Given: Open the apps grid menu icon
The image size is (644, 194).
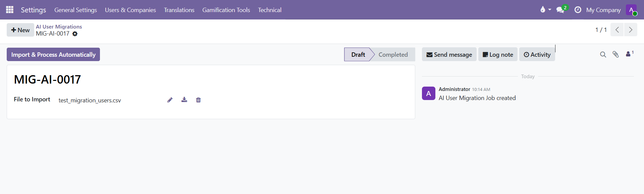Looking at the screenshot, I should tap(10, 10).
